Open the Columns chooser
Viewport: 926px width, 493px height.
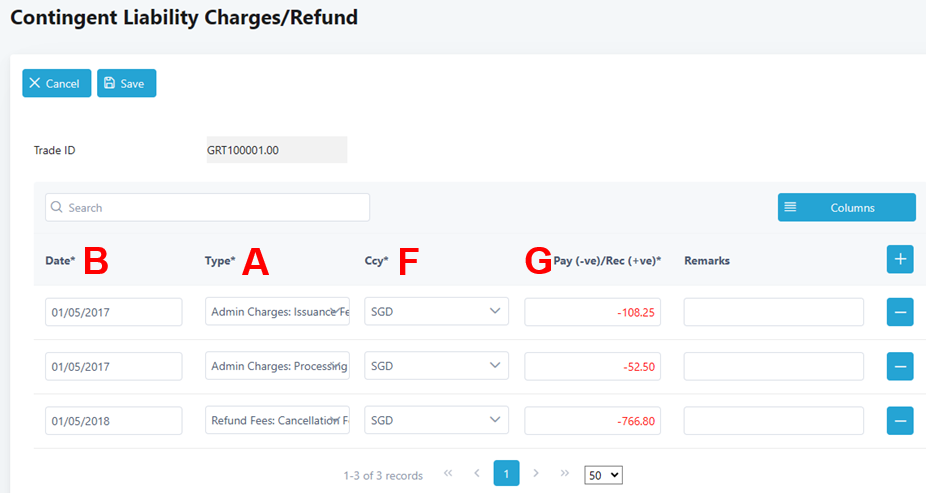tap(846, 208)
